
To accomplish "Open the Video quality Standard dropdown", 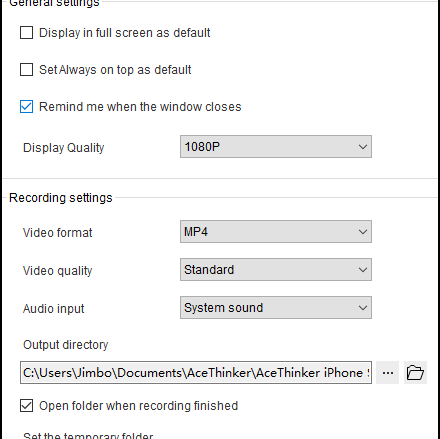I will pyautogui.click(x=276, y=269).
